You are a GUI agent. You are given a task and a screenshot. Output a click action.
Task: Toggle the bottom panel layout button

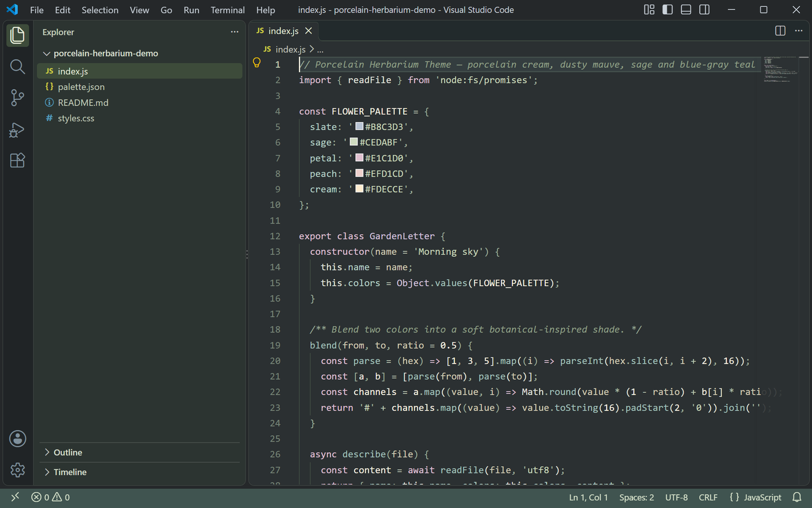(x=686, y=10)
